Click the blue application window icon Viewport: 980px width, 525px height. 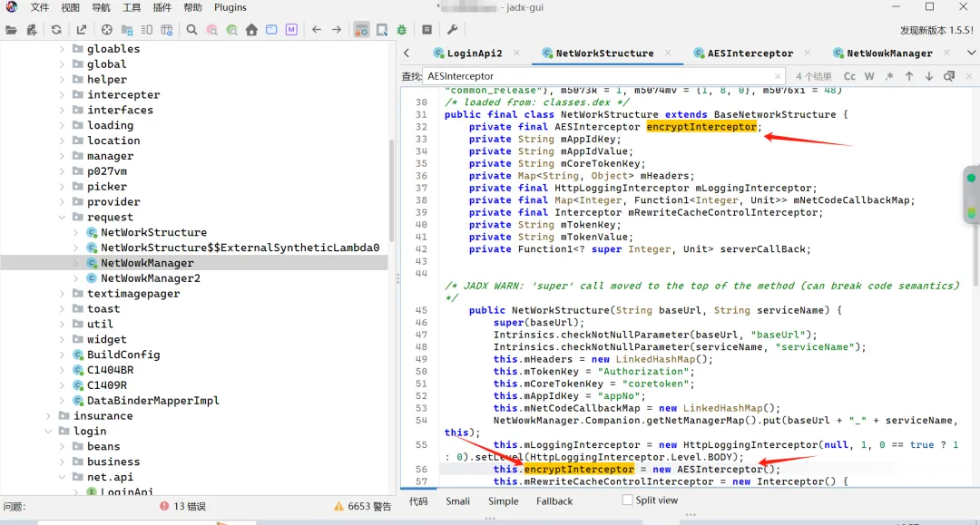tap(271, 30)
